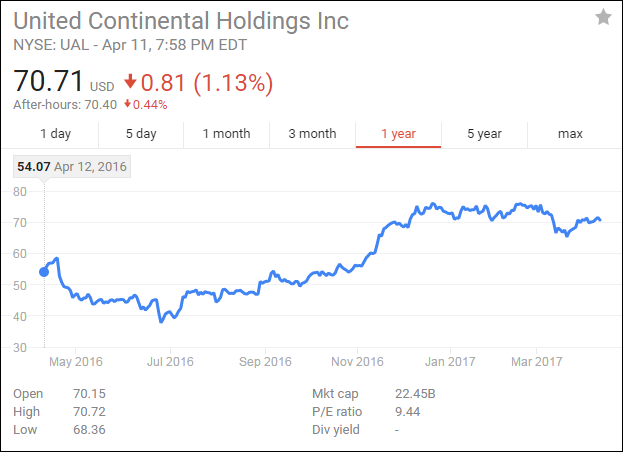This screenshot has width=623, height=452.
Task: Open the max range tab
Action: point(570,134)
